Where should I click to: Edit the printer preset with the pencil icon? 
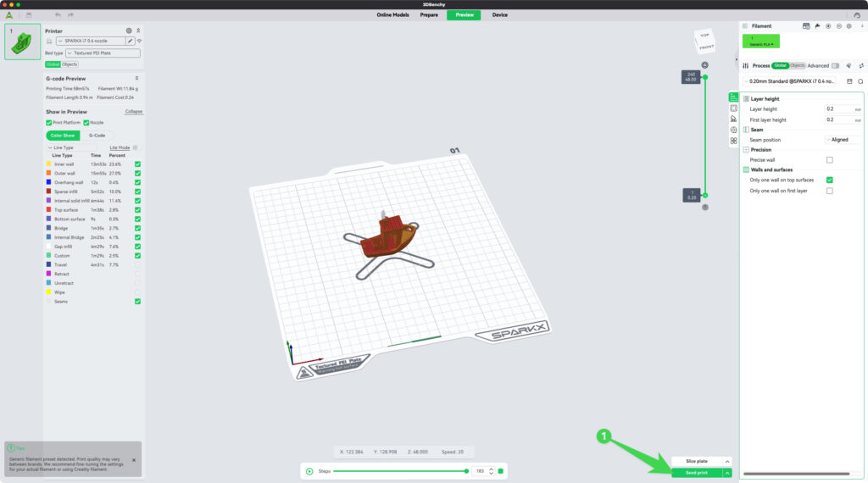pos(130,41)
